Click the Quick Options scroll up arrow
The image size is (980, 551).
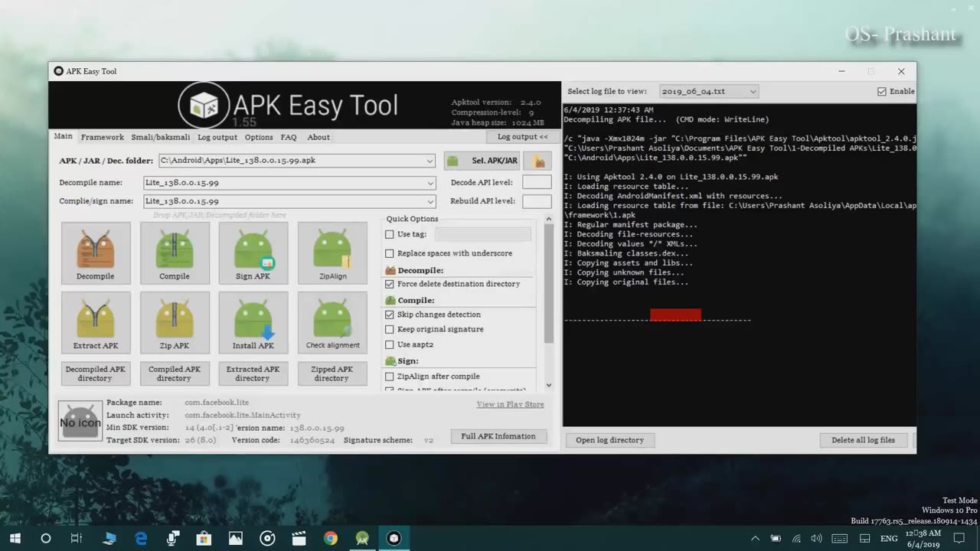[x=549, y=219]
